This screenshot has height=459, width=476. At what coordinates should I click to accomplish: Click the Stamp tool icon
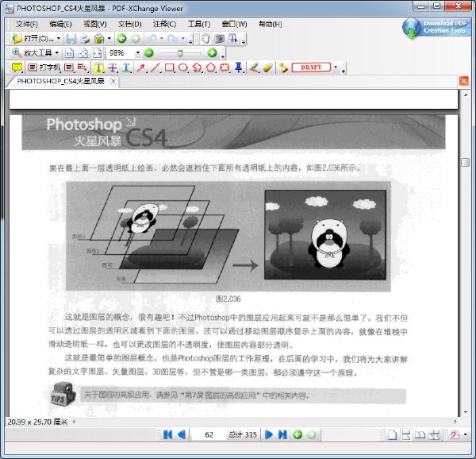(x=283, y=67)
